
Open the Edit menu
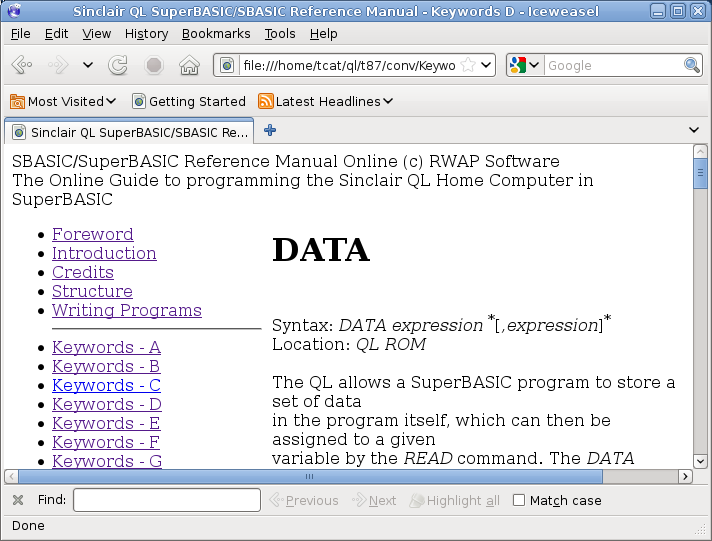pyautogui.click(x=56, y=34)
